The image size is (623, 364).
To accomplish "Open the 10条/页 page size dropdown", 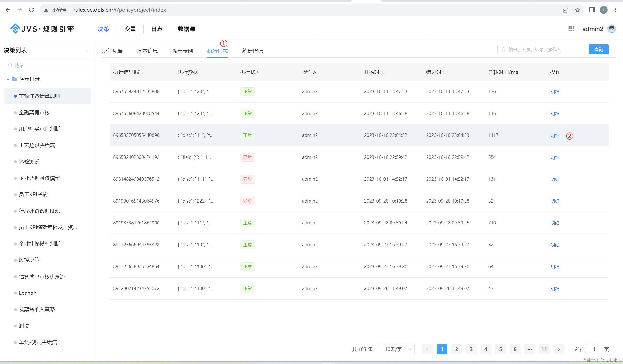I will 396,349.
